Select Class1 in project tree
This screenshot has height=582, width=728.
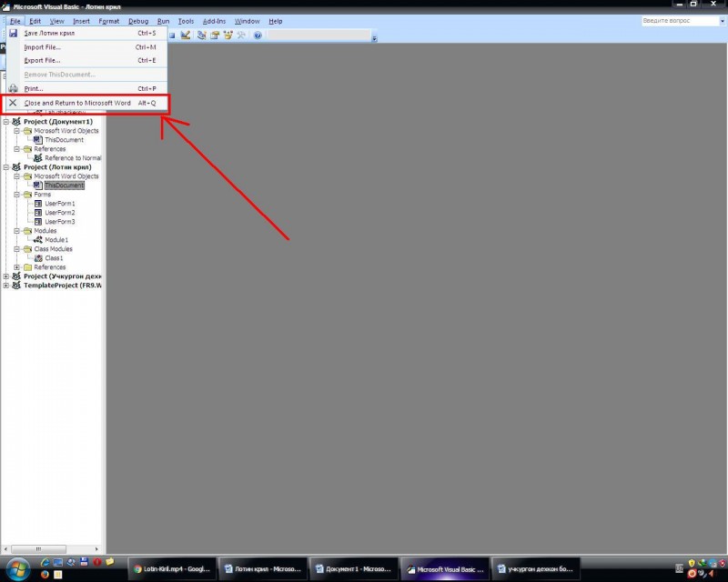(x=54, y=258)
